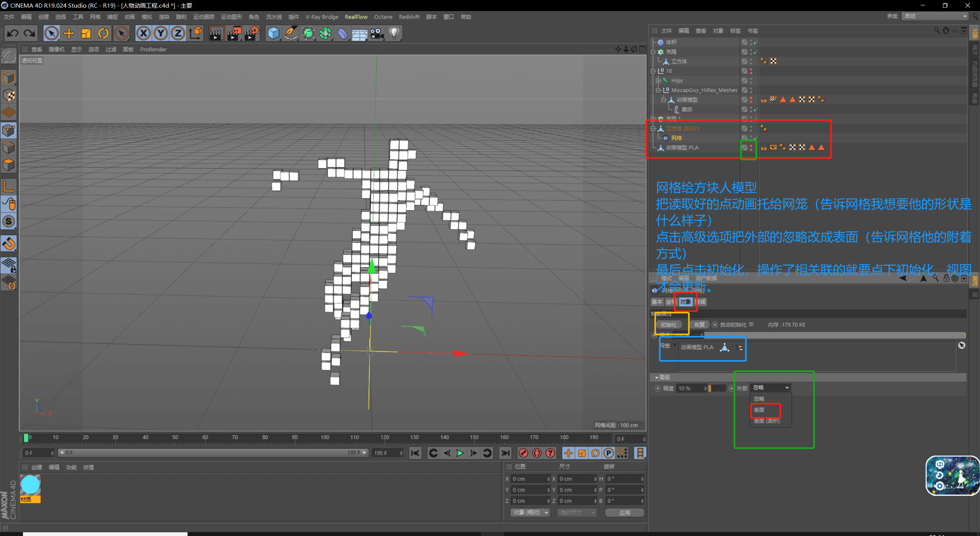Open the 界面 启动 layout dropdown
Screen dimensions: 980x536
[x=934, y=16]
